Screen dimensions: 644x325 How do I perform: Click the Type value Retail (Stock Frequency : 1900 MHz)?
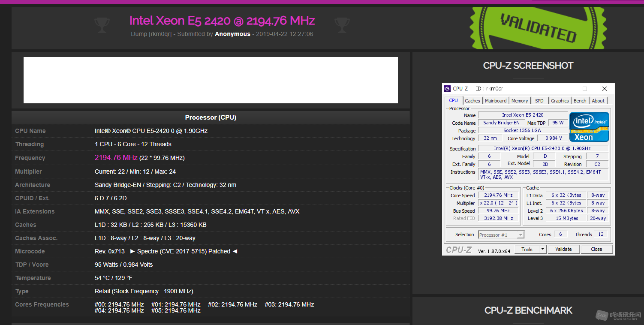pyautogui.click(x=144, y=291)
